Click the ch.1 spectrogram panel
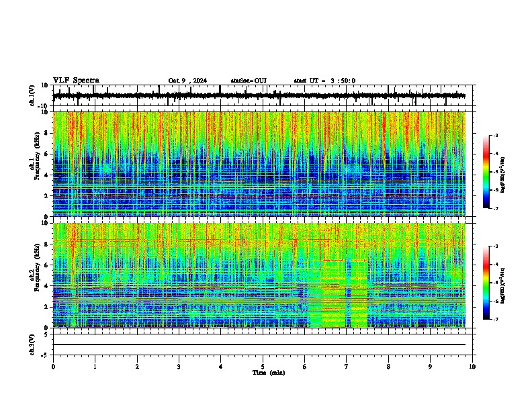The height and width of the screenshot is (411, 532). click(259, 164)
